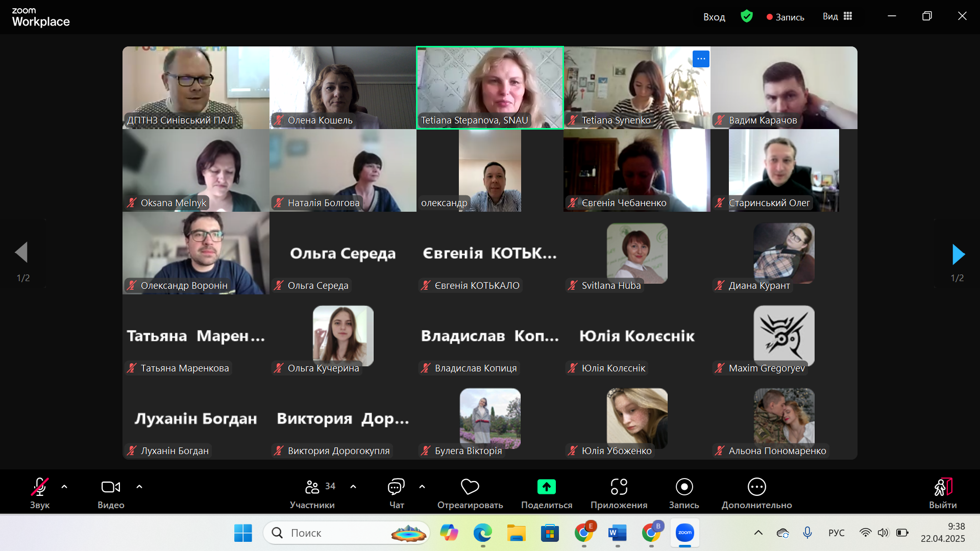Screen dimensions: 980x551
Task: Select Наталія Болгова video tile
Action: (x=343, y=170)
